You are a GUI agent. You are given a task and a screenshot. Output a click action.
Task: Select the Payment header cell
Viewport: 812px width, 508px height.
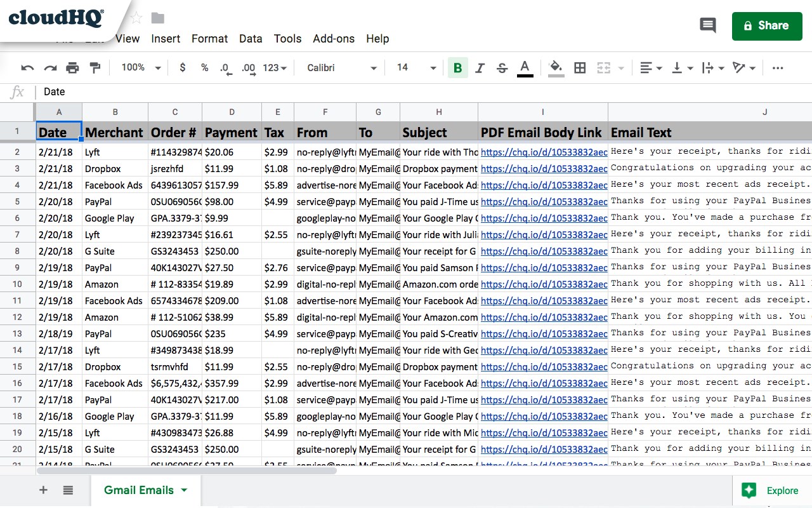coord(232,132)
